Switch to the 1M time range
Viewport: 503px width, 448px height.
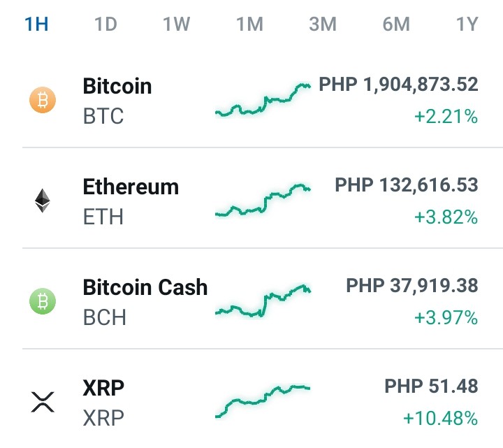(249, 24)
